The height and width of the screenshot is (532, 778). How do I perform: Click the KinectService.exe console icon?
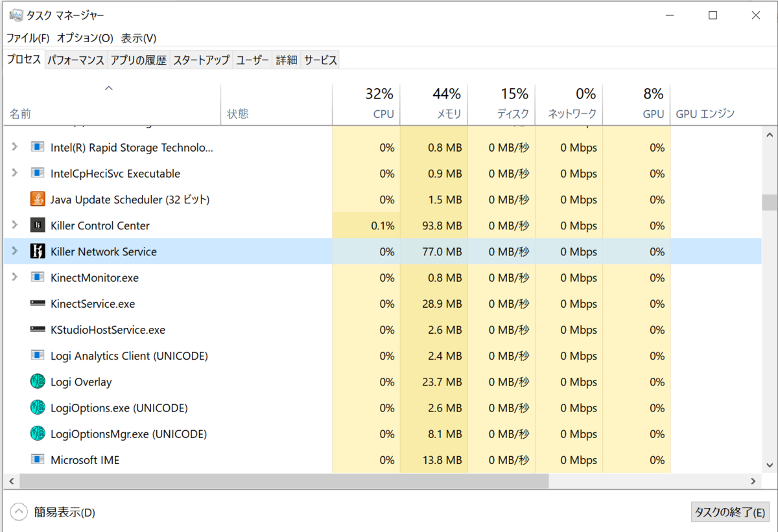point(37,303)
